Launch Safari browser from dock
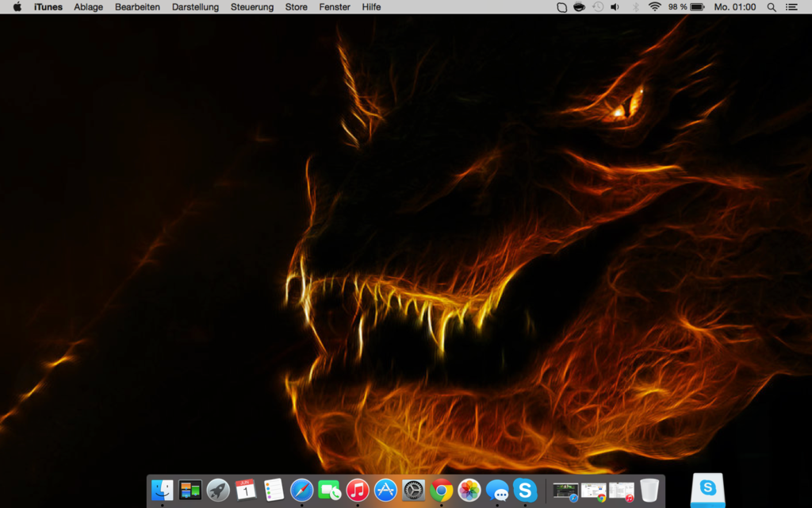 301,490
